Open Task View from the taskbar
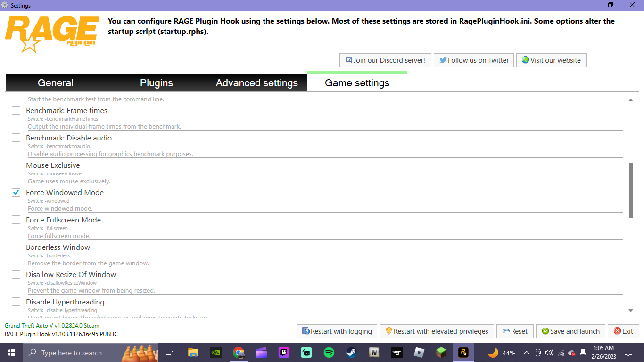 point(170,353)
